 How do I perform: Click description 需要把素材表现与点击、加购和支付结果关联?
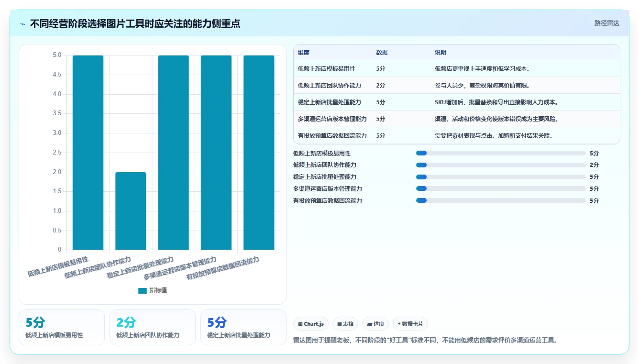coord(494,136)
